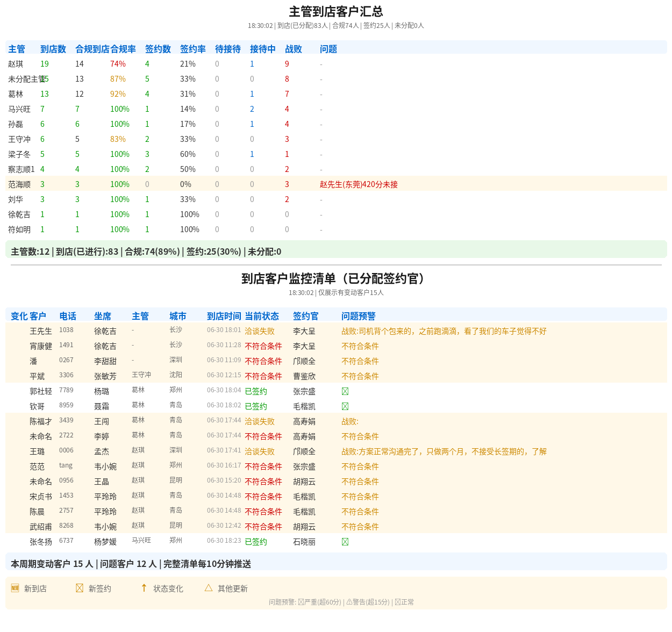
Task: Click the 新签约 legend icon
Action: coord(80,588)
